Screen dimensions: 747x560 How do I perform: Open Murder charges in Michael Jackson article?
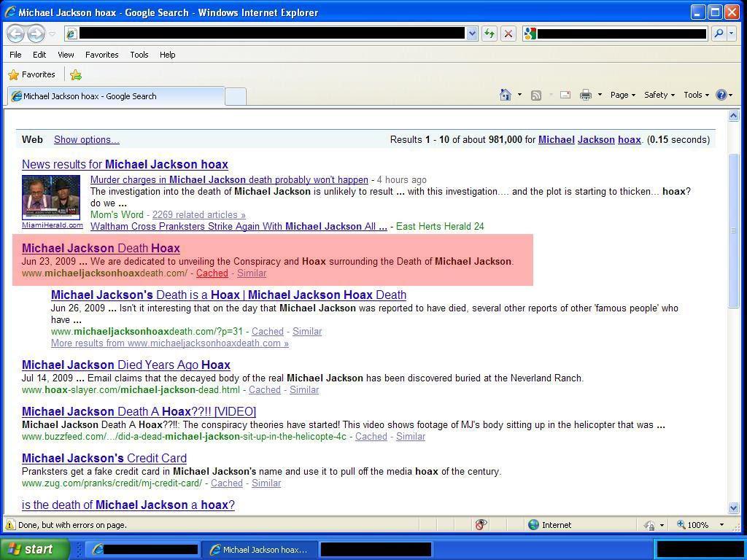click(x=229, y=179)
